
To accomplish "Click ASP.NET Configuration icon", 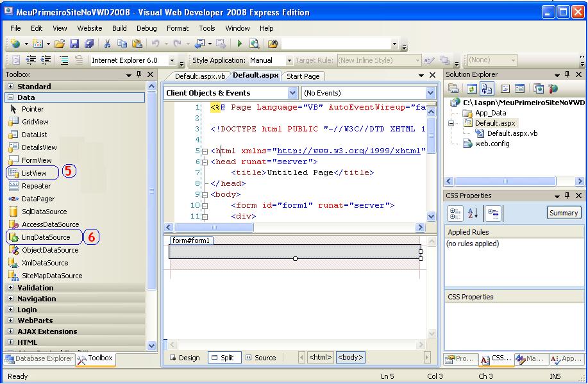I will coord(553,89).
